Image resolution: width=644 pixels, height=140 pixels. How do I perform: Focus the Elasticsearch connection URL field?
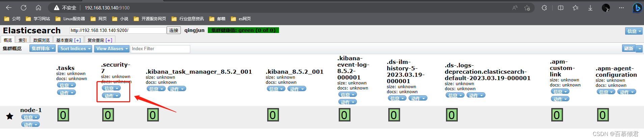118,30
